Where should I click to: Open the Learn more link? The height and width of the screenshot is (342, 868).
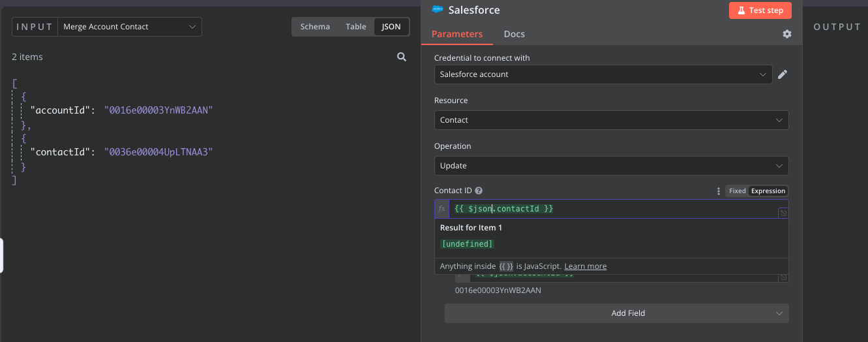(585, 266)
